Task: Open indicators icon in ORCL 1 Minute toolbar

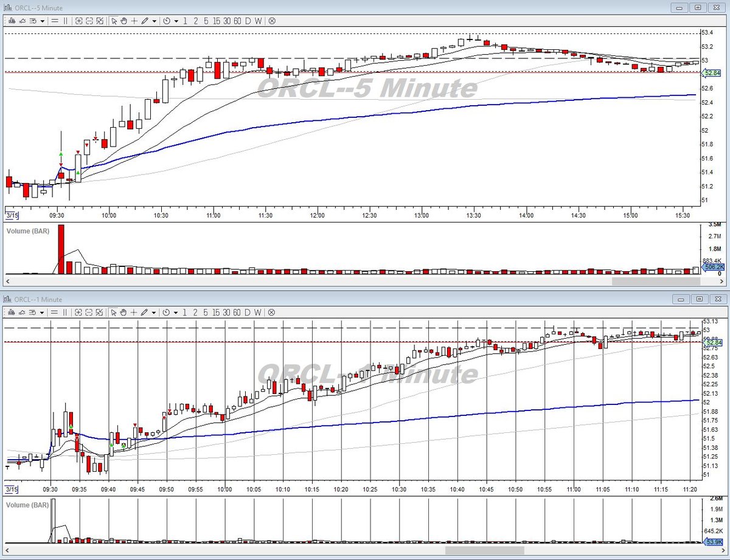Action: [23, 312]
